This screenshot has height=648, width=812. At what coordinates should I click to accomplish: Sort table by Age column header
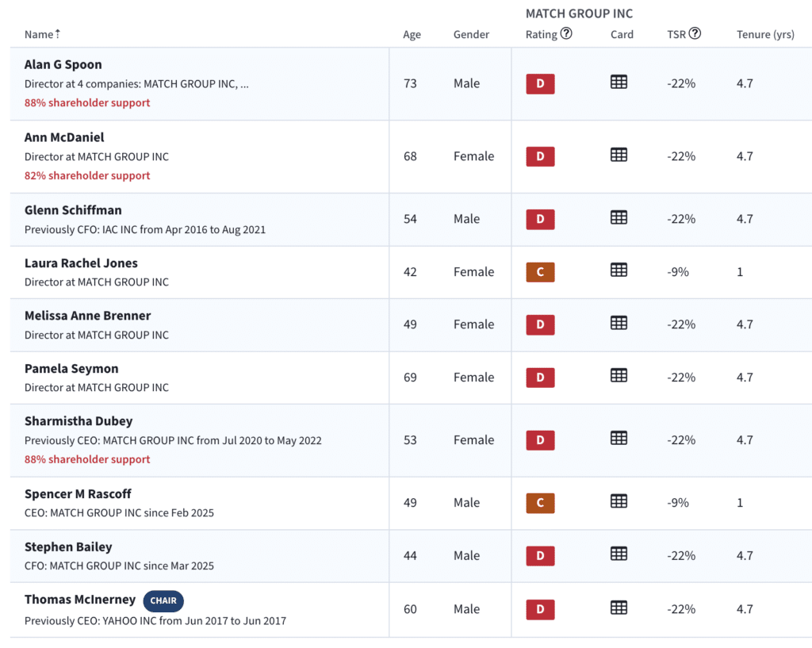click(412, 35)
